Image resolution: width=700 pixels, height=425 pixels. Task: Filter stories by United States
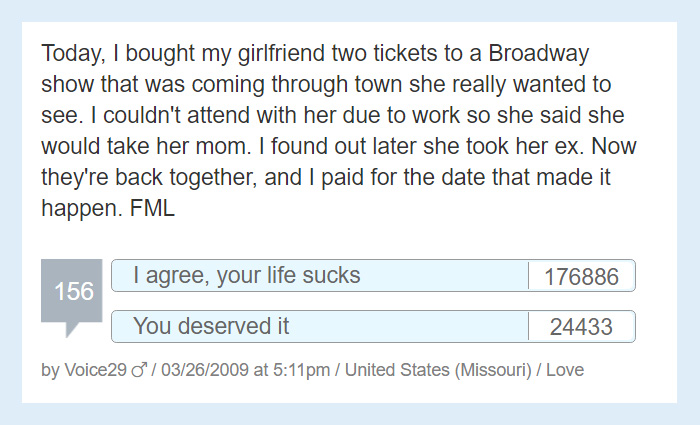397,370
